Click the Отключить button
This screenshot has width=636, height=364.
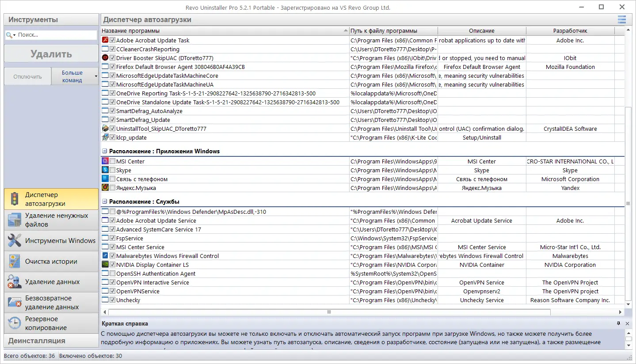pos(27,76)
